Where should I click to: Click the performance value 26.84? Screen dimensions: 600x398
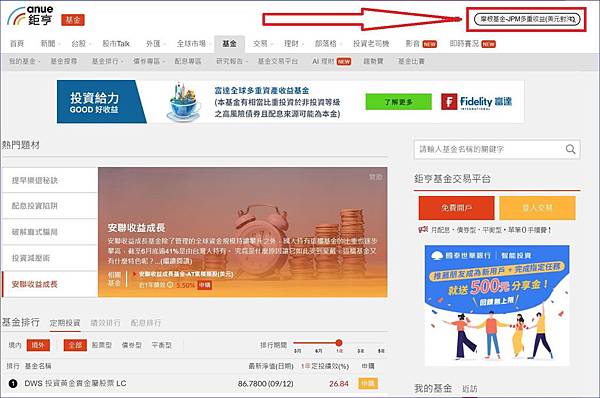pos(339,383)
